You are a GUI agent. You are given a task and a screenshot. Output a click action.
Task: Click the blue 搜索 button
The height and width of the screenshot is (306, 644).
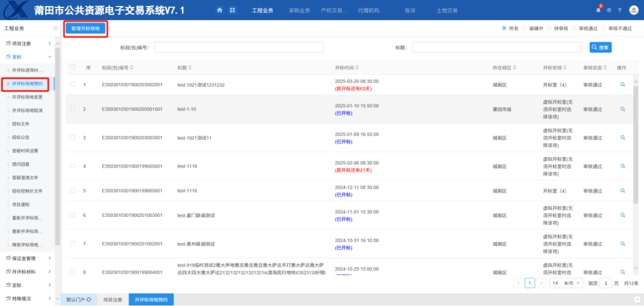[x=600, y=47]
